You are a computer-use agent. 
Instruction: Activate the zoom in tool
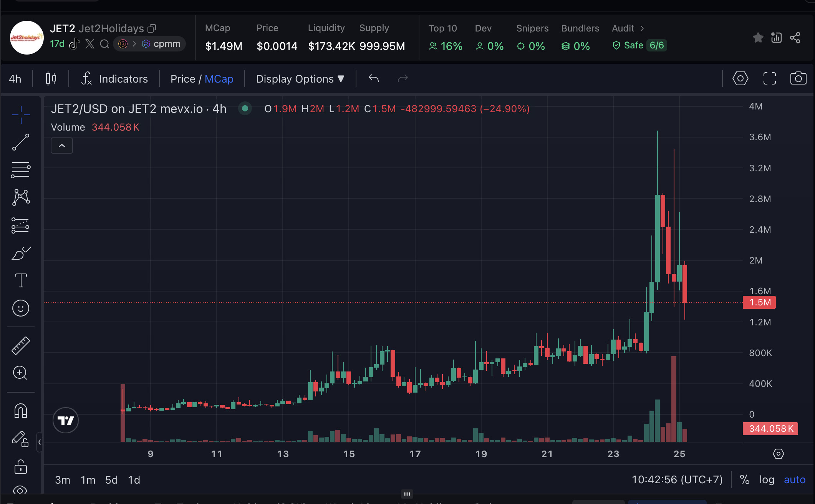click(x=21, y=373)
